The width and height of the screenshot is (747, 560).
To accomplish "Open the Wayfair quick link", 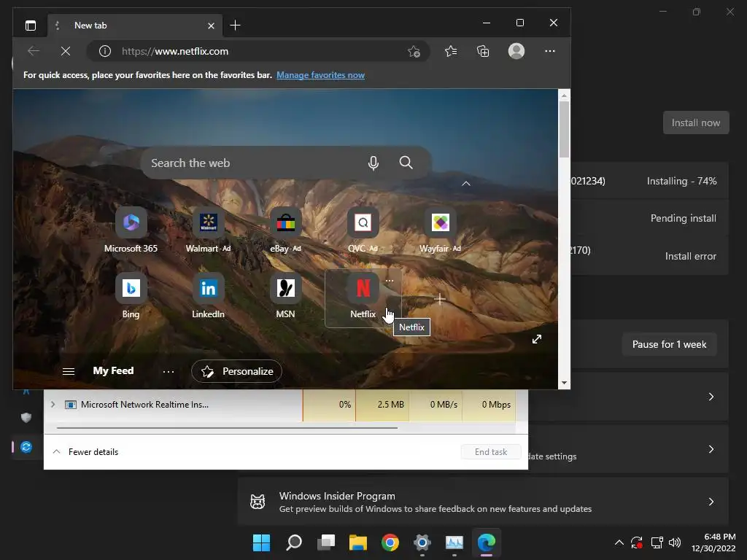I will 440,230.
